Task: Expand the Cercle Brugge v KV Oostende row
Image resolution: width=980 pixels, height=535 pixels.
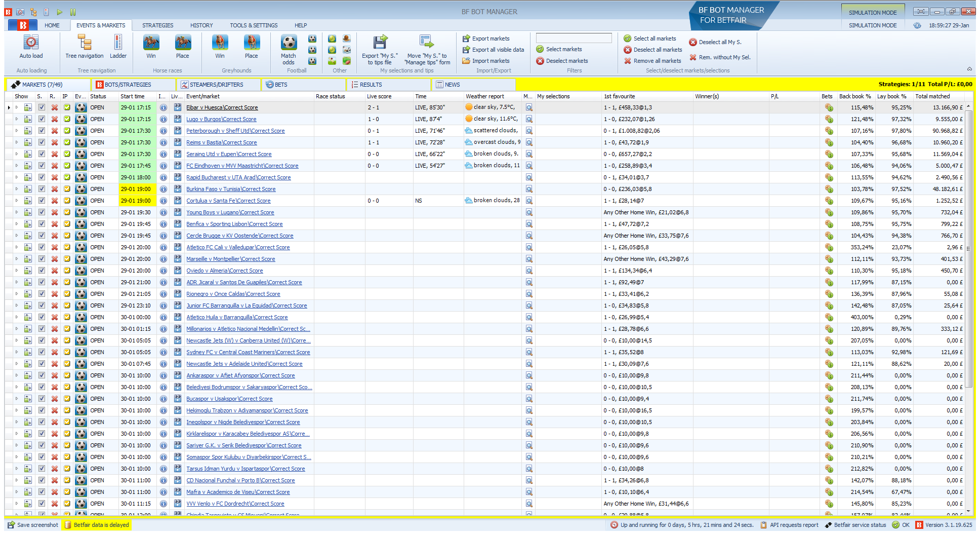Action: [x=16, y=236]
